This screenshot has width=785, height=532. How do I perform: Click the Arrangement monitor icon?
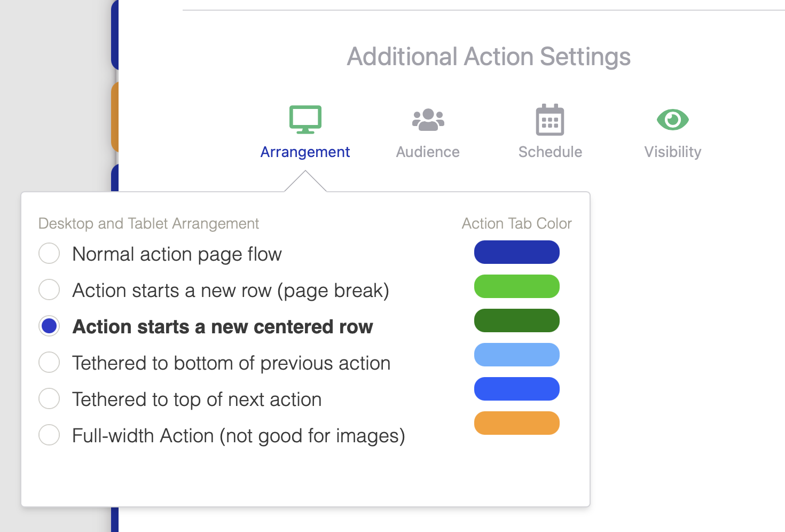click(x=305, y=119)
